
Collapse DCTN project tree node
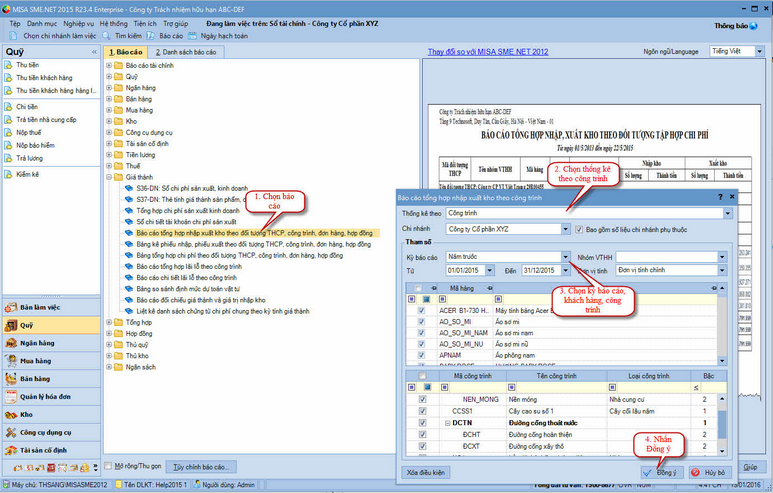point(448,423)
